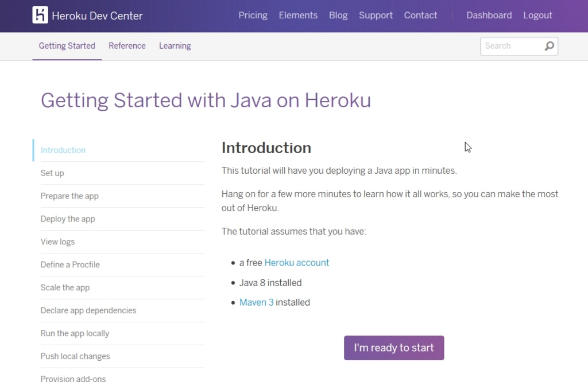This screenshot has height=382, width=588.
Task: Switch to the Learning tab
Action: click(175, 46)
